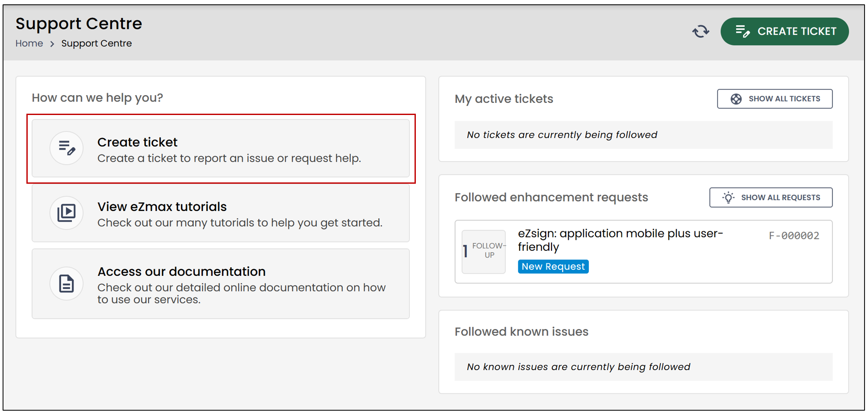Go to Home via breadcrumb
This screenshot has width=868, height=415.
click(x=29, y=44)
